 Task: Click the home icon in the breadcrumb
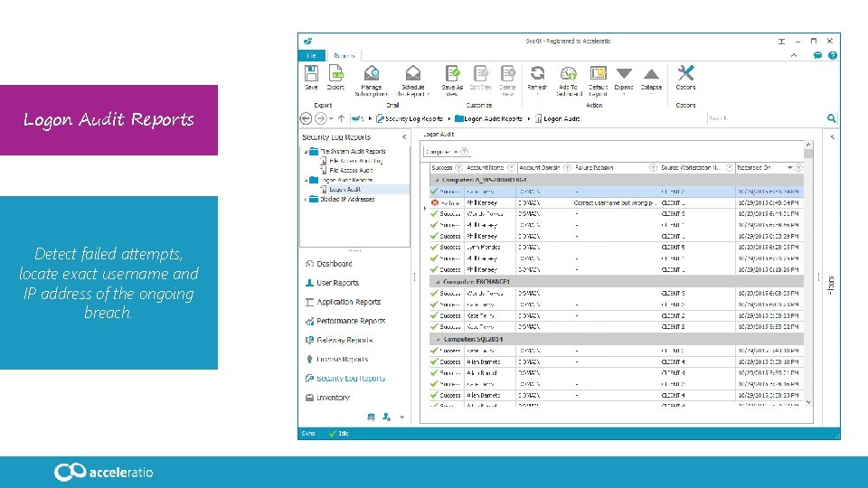[x=357, y=118]
